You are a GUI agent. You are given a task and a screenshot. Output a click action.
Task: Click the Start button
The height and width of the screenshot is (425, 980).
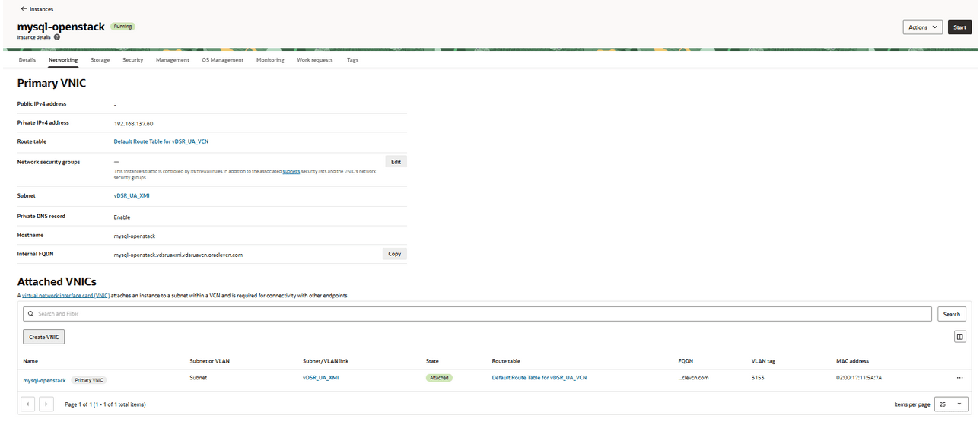tap(959, 27)
